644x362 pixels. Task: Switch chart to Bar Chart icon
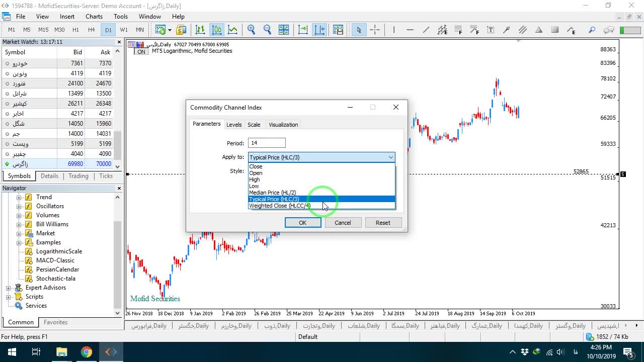[x=200, y=30]
